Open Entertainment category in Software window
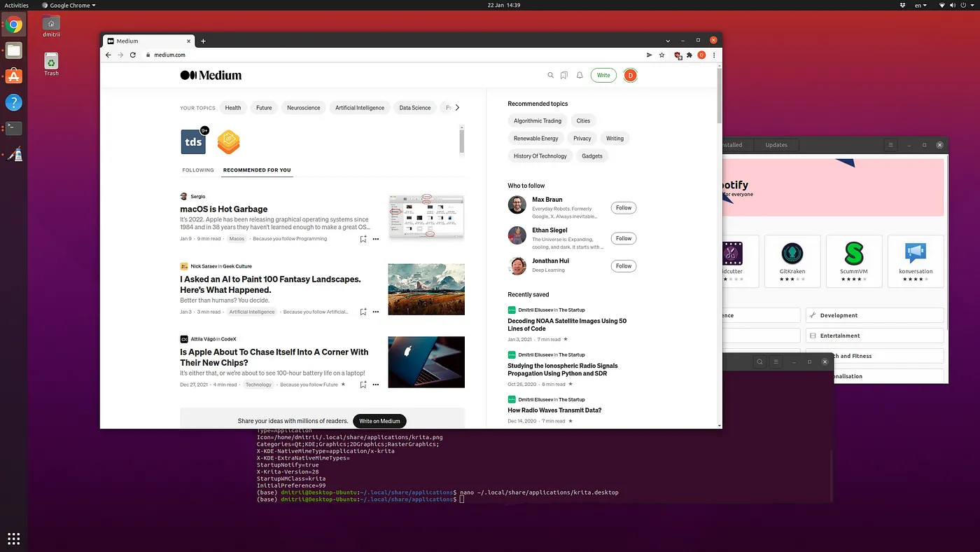The height and width of the screenshot is (552, 980). (x=876, y=336)
